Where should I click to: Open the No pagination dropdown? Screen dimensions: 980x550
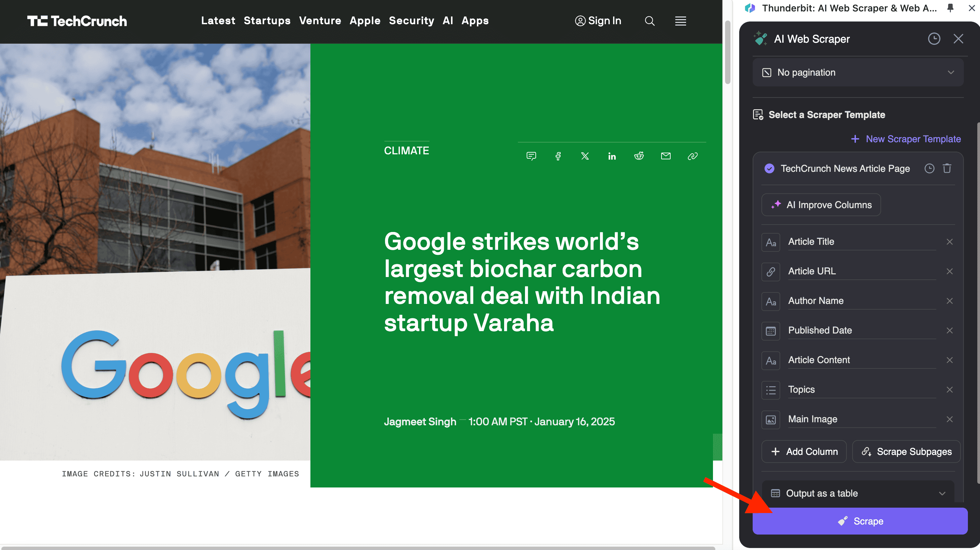pos(858,72)
